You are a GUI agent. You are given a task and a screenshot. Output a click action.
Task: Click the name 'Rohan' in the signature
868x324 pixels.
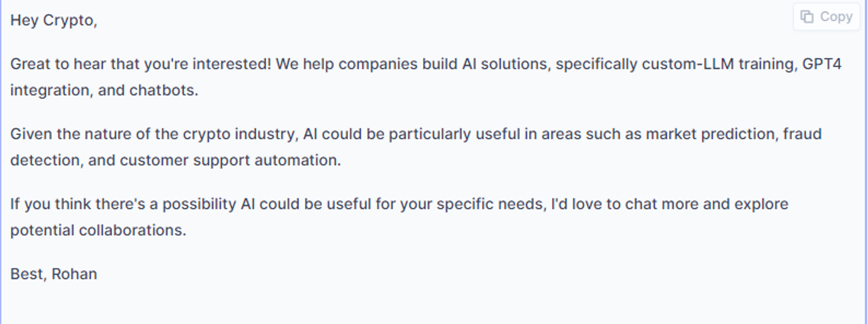(x=74, y=274)
